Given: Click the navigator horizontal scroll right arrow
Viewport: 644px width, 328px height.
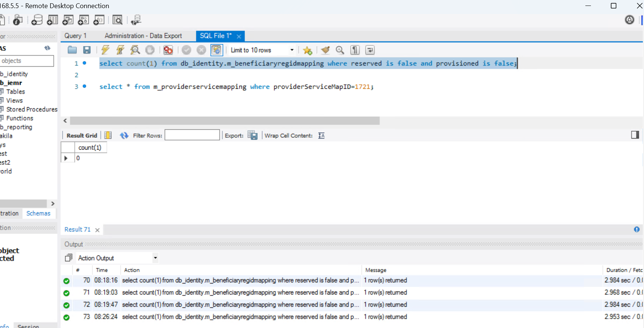Looking at the screenshot, I should [x=53, y=203].
